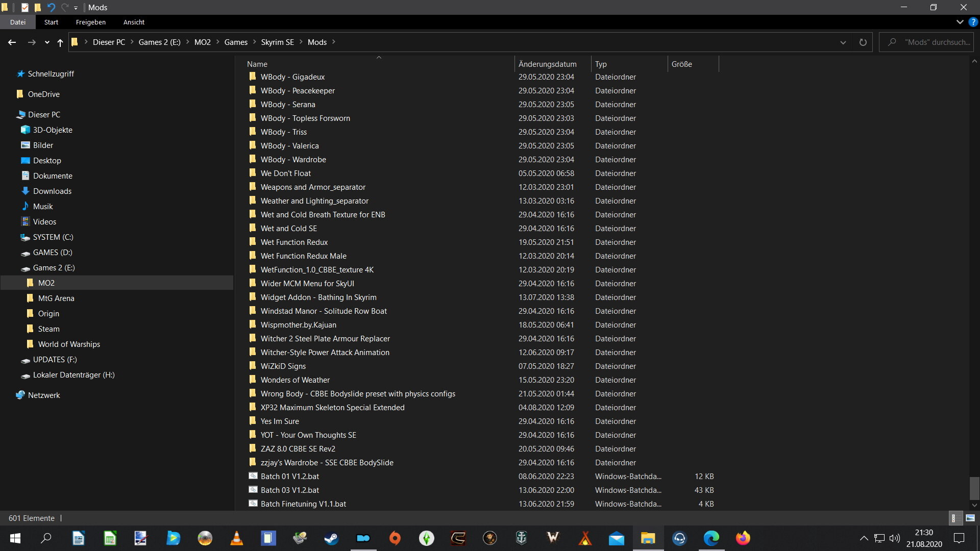Open Netzwerk in navigation pane
980x551 pixels.
click(x=43, y=395)
